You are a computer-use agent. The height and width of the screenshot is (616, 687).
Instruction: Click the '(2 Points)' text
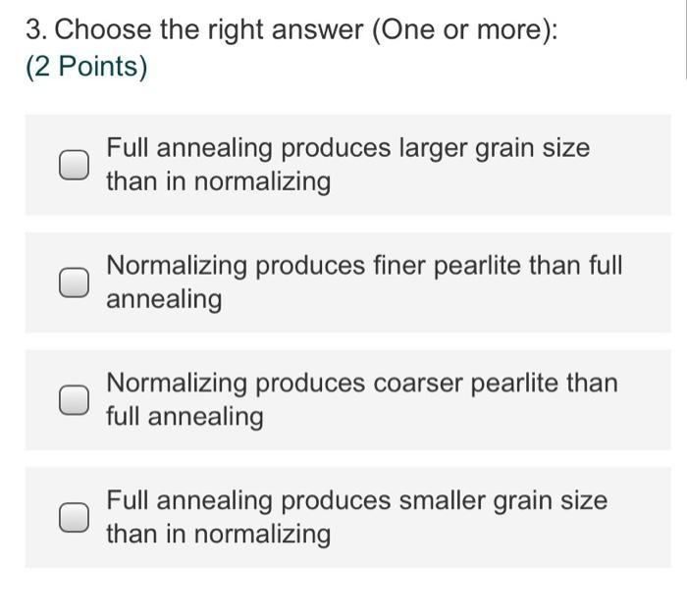(x=86, y=68)
